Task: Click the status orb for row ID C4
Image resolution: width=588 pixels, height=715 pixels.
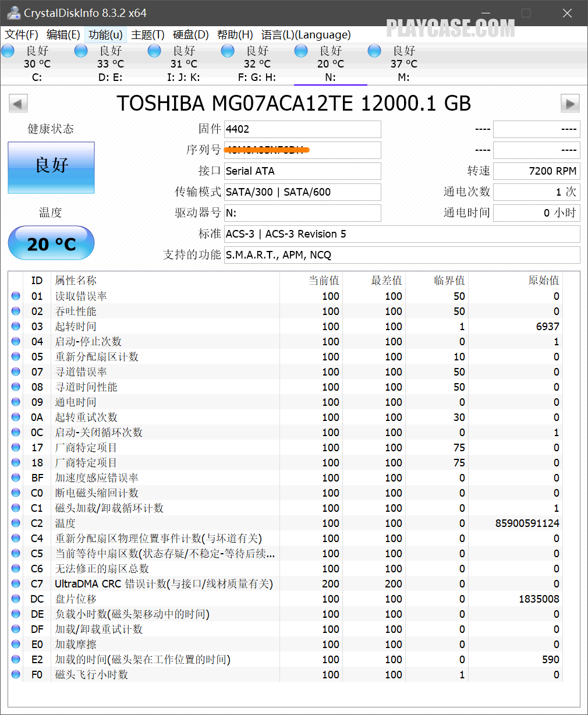Action: (x=16, y=539)
